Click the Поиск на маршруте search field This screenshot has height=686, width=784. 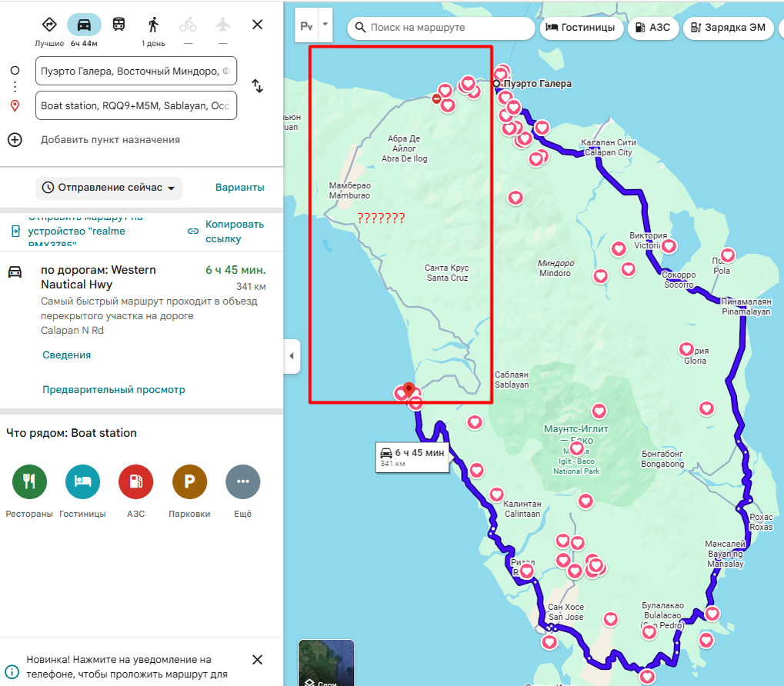coord(441,28)
